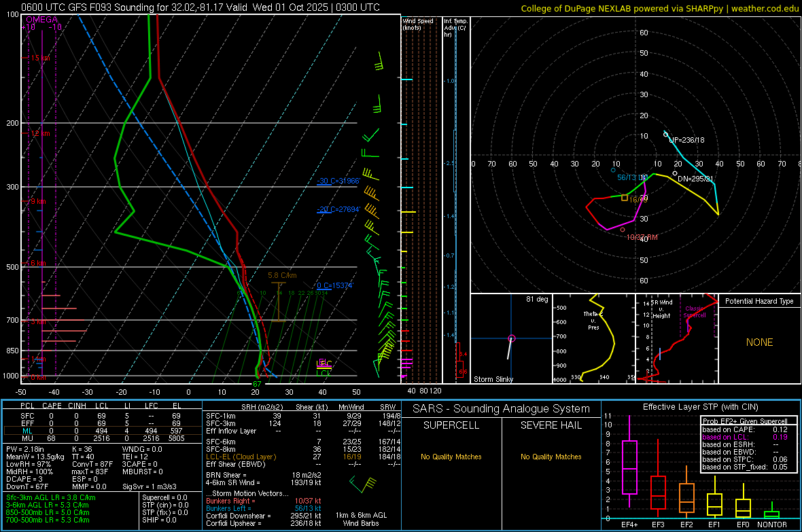The width and height of the screenshot is (802, 532).
Task: Click the '1km & 6km AGL Wind Barbs' label
Action: 361,519
